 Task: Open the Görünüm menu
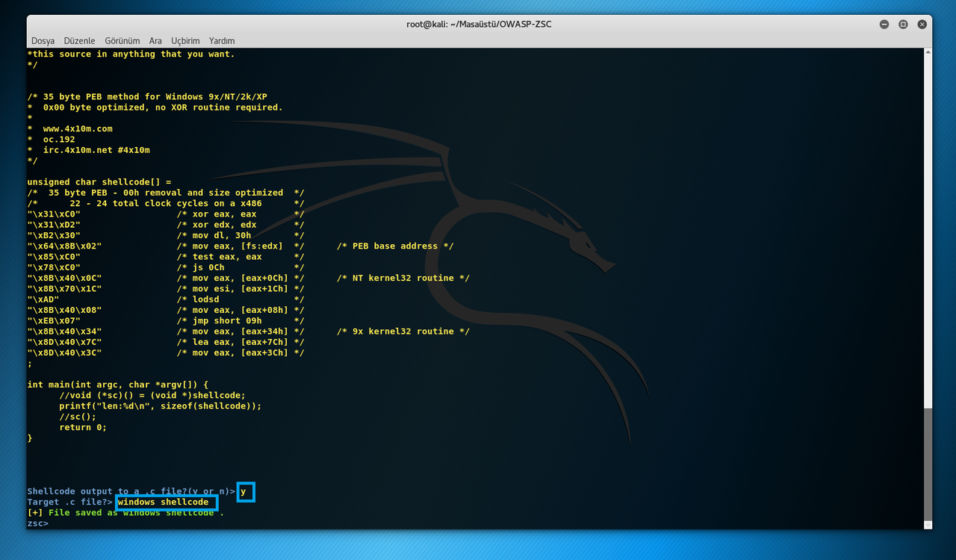coord(122,40)
